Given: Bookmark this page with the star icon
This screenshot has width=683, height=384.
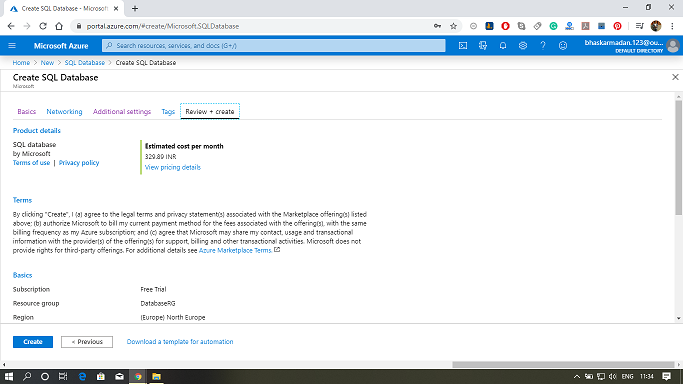Looking at the screenshot, I should click(453, 26).
